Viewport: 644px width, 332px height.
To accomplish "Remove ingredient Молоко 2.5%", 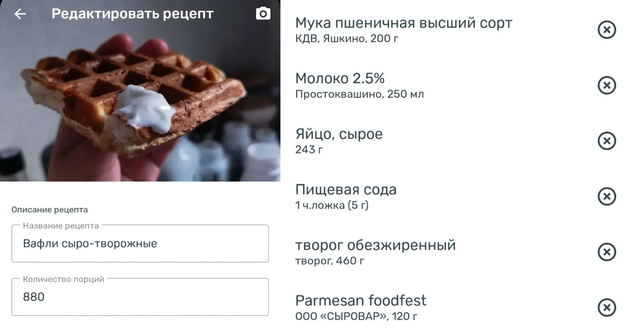I will (606, 85).
